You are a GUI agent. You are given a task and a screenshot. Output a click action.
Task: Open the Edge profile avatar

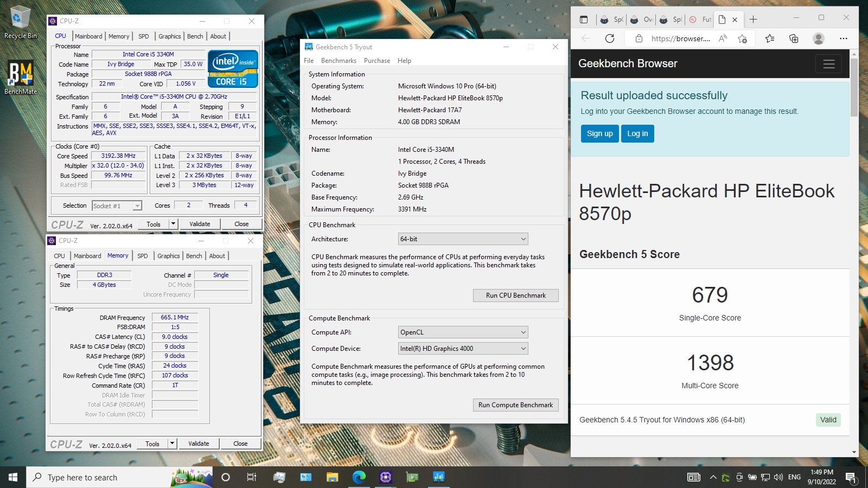[819, 38]
